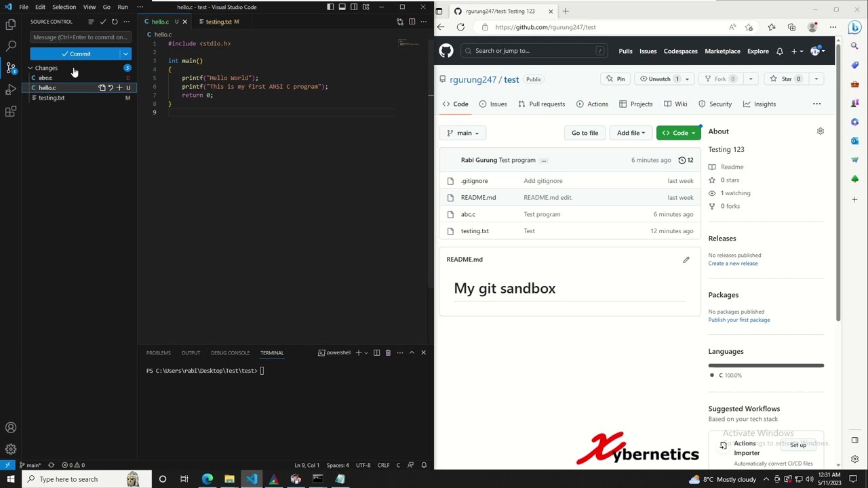Screen dimensions: 868x488
Task: Open Windows Start menu
Action: point(10,479)
